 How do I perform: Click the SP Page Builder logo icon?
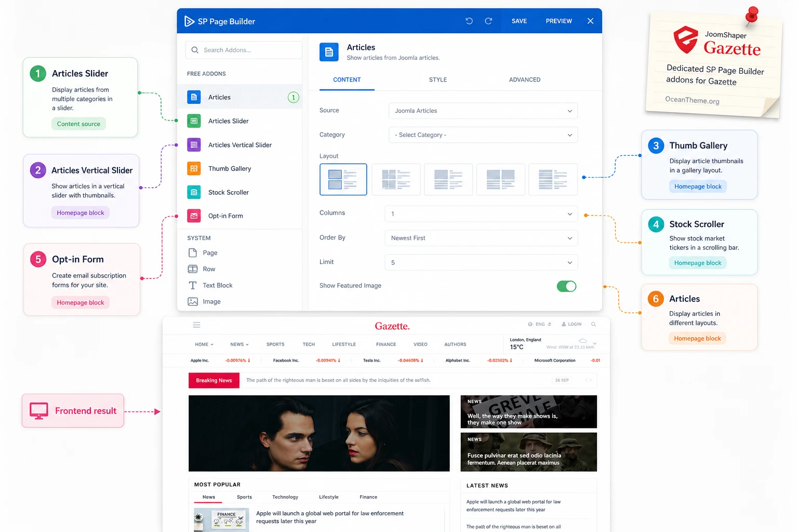point(190,21)
